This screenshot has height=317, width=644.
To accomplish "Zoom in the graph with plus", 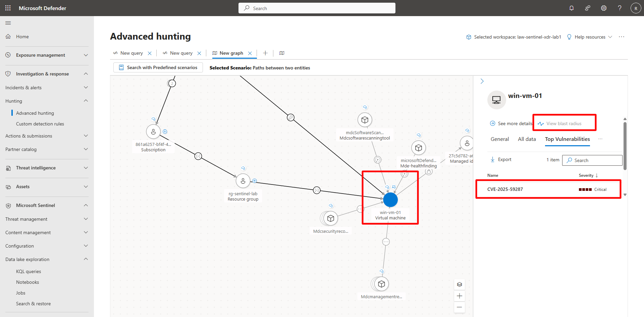I will [460, 296].
